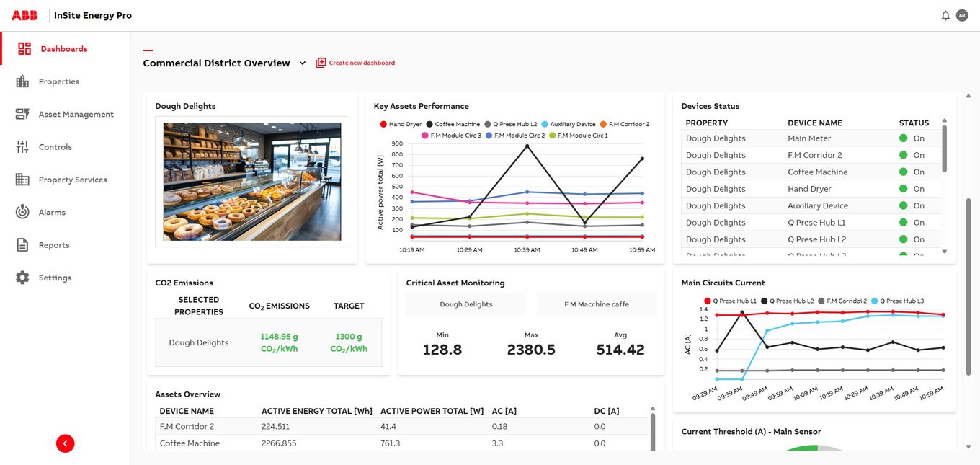
Task: Click the page scroll down arrow
Action: tap(968, 447)
